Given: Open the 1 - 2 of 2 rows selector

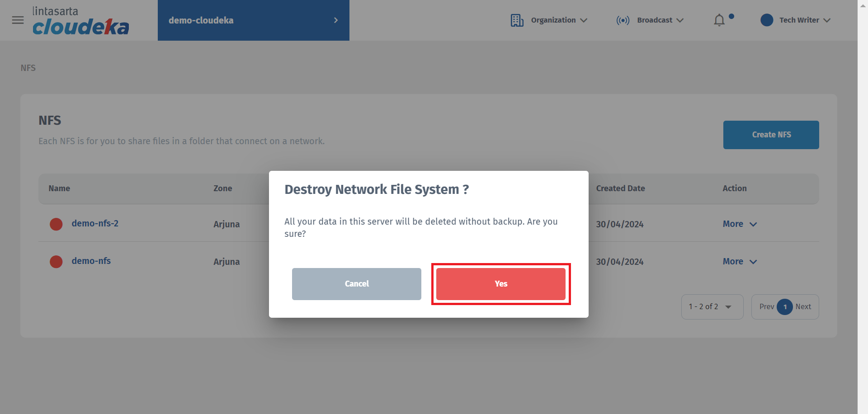Looking at the screenshot, I should coord(712,307).
